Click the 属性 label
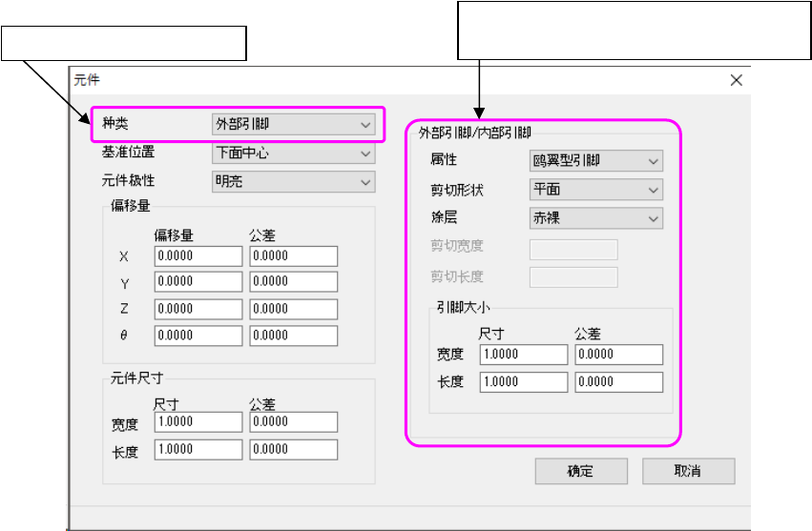The image size is (812, 531). [444, 159]
